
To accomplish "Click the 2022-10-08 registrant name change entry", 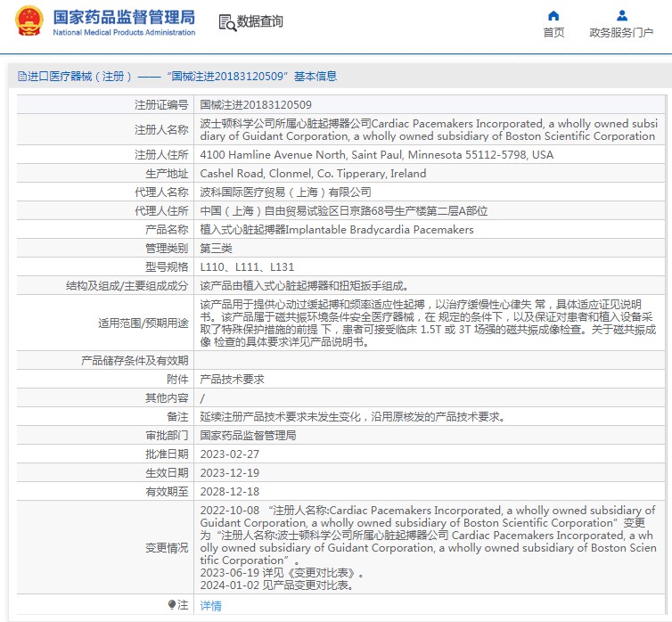I will [429, 536].
